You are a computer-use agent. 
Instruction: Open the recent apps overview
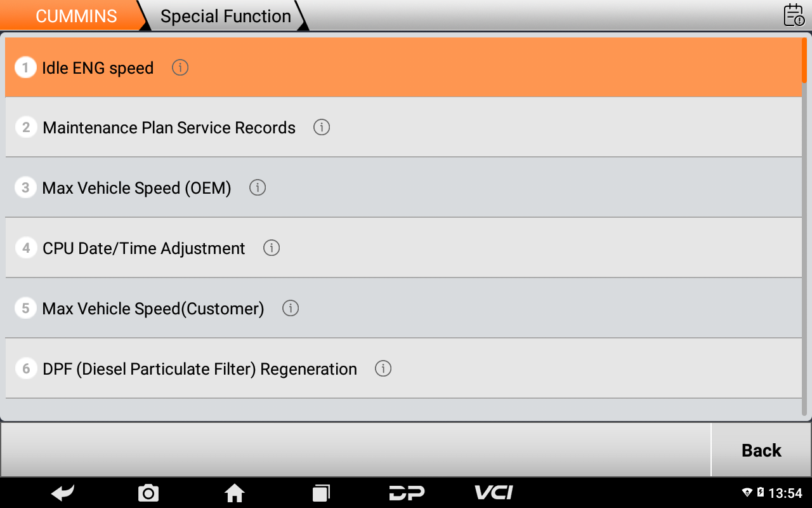321,493
